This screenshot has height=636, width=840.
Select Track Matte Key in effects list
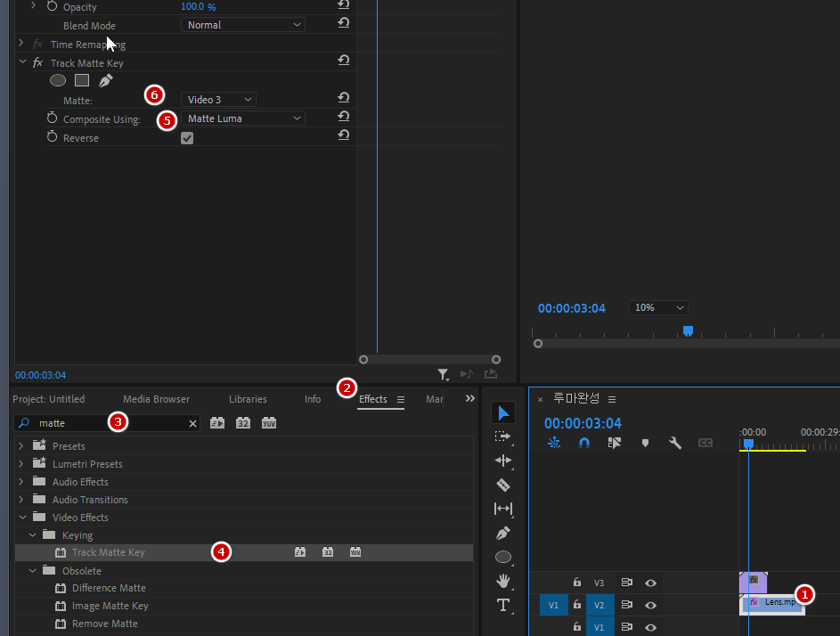(x=108, y=552)
